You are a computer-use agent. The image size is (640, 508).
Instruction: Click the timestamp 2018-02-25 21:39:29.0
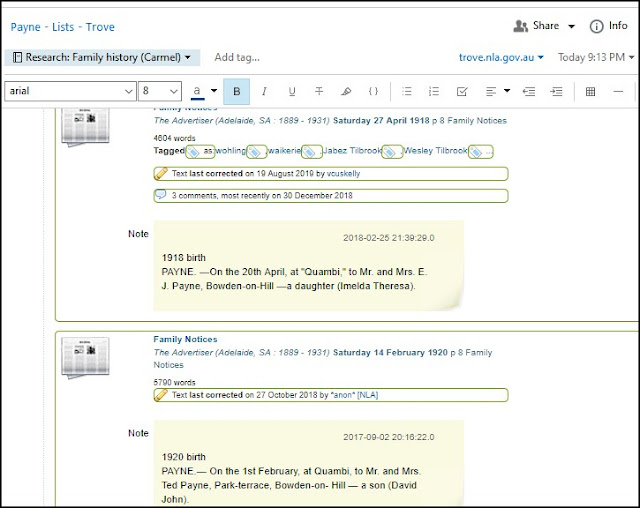pyautogui.click(x=389, y=238)
